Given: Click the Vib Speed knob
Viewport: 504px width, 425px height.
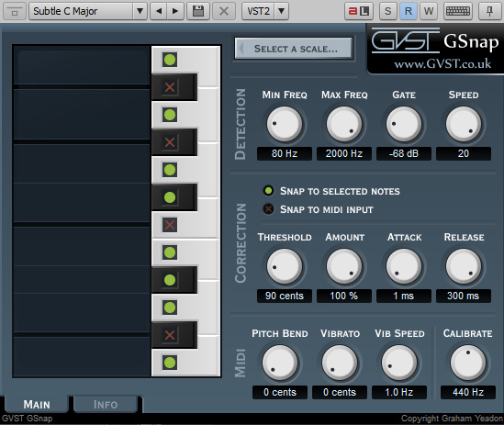Looking at the screenshot, I should [x=399, y=363].
